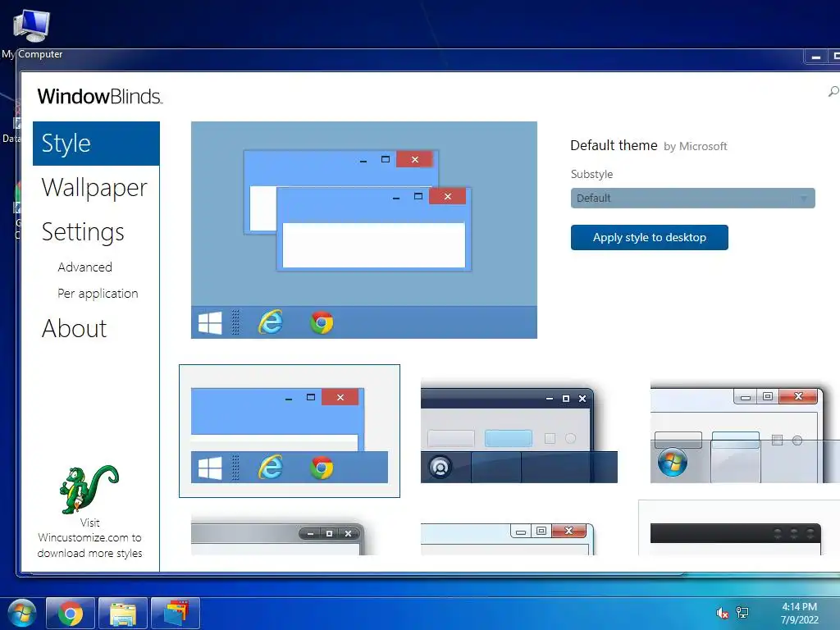The image size is (840, 630).
Task: Click the 'Default theme' title text
Action: tap(614, 146)
